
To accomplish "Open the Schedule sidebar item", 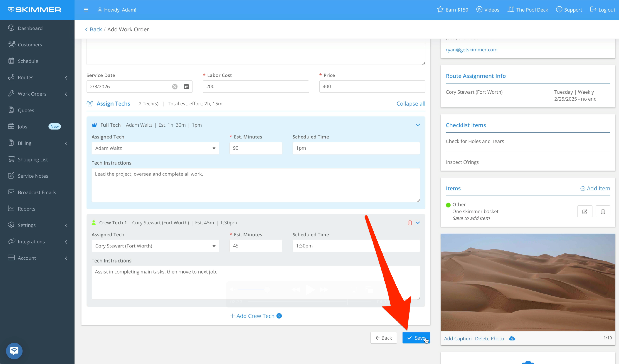I will click(28, 61).
